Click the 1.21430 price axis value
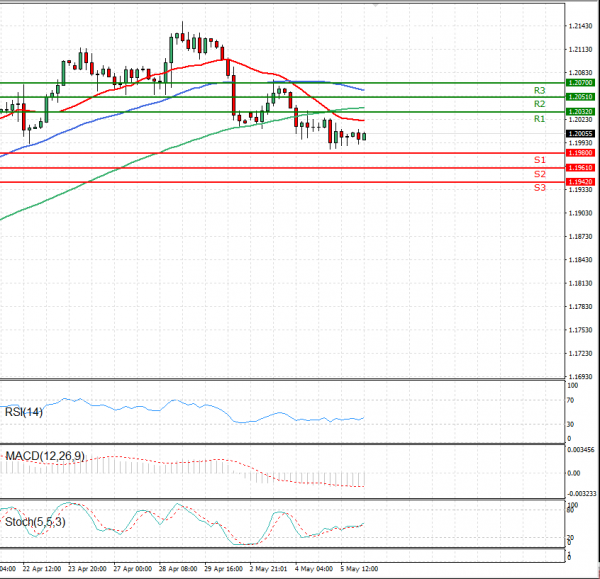The height and width of the screenshot is (579, 600). coord(580,26)
